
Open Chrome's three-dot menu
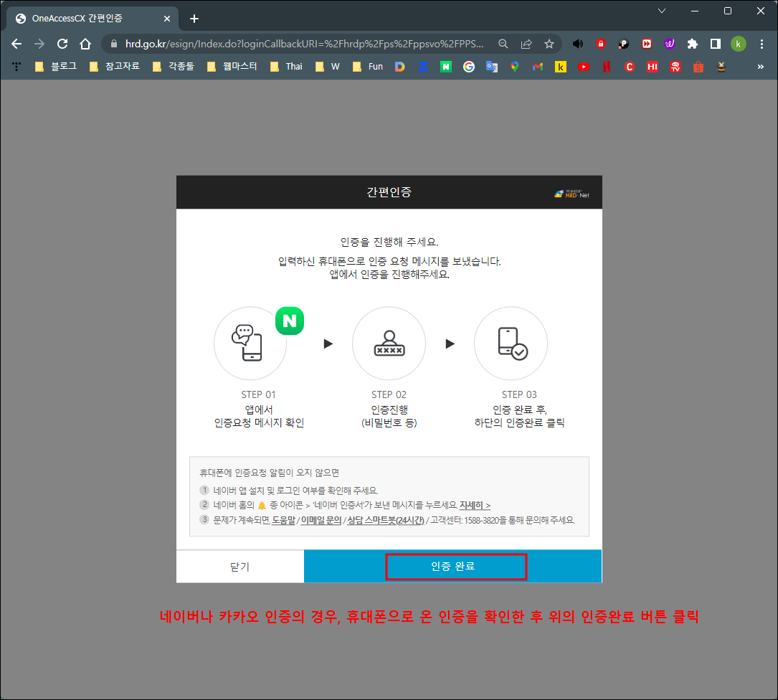point(762,44)
